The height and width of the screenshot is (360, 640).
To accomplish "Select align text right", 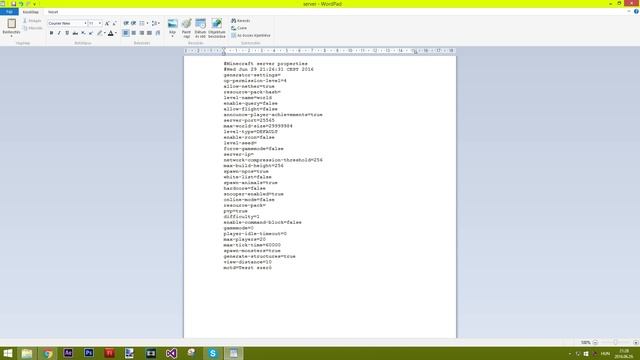I will (142, 33).
